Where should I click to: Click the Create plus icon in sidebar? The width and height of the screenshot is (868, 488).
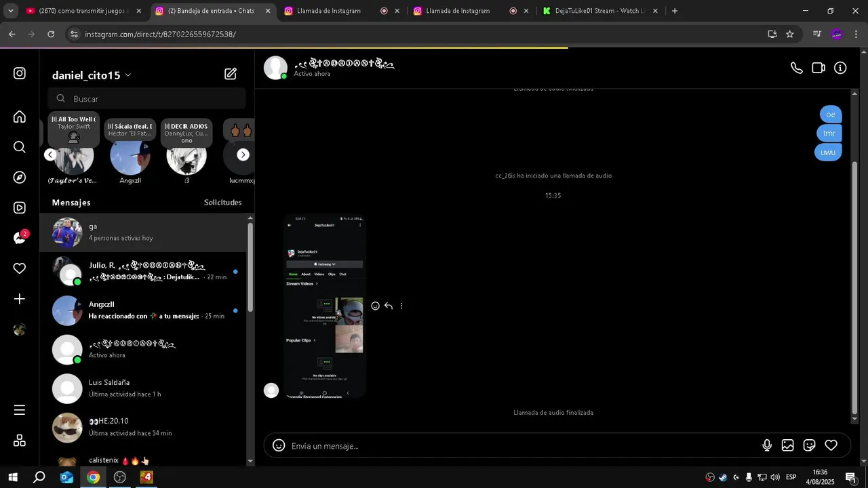pyautogui.click(x=20, y=299)
